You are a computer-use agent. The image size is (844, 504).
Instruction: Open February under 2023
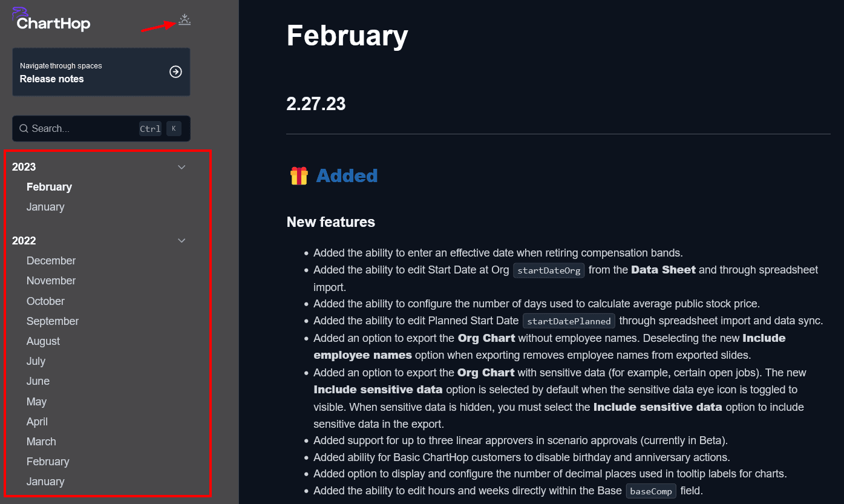(x=49, y=187)
